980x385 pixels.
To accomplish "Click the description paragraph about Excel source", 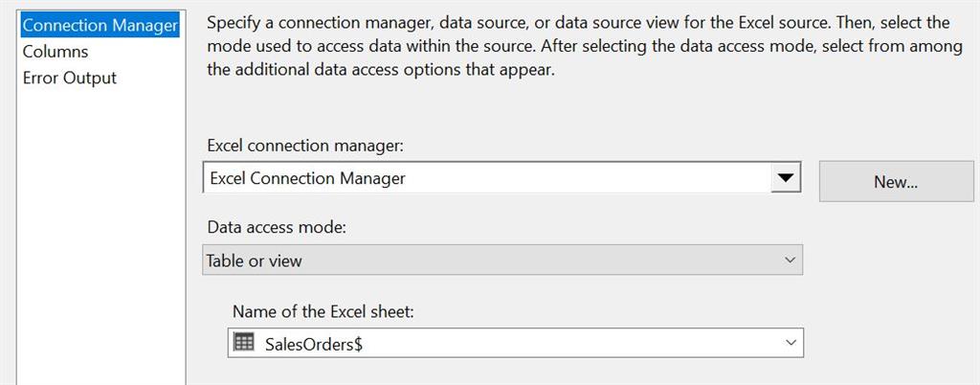I will (584, 47).
